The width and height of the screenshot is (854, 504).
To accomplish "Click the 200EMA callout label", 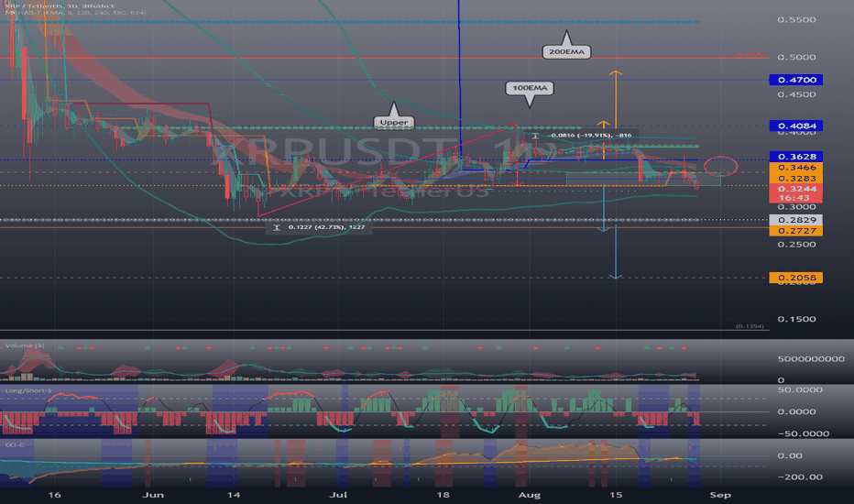I will (566, 51).
